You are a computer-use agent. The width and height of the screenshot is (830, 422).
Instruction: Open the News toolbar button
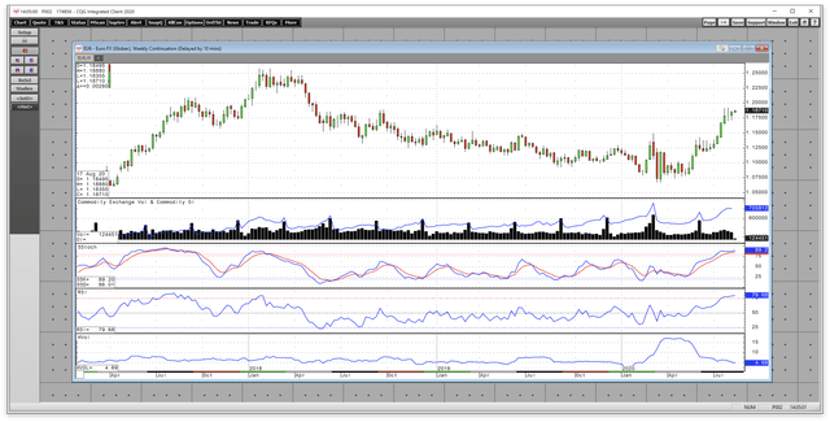(233, 23)
